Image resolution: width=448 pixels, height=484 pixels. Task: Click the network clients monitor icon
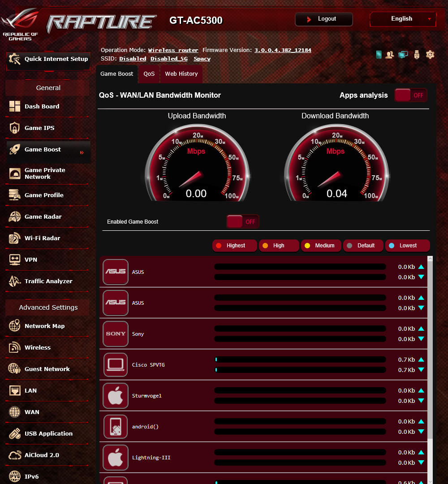pyautogui.click(x=403, y=55)
